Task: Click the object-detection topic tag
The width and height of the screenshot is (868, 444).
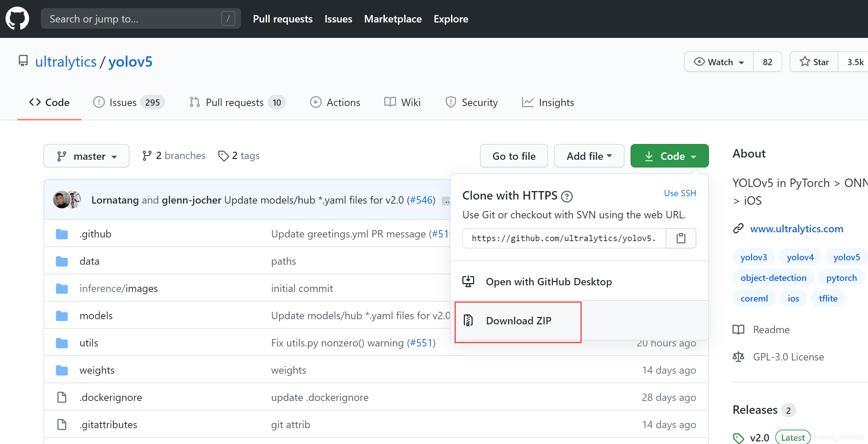Action: click(x=773, y=278)
